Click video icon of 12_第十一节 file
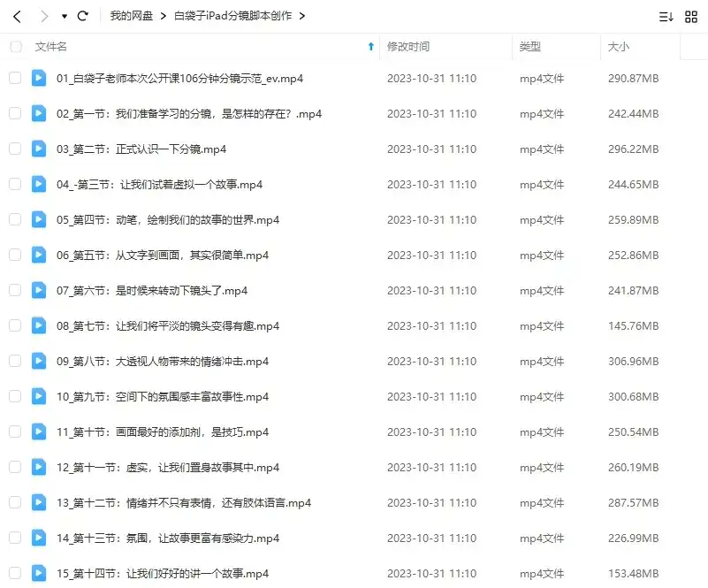Image resolution: width=708 pixels, height=588 pixels. coord(39,467)
